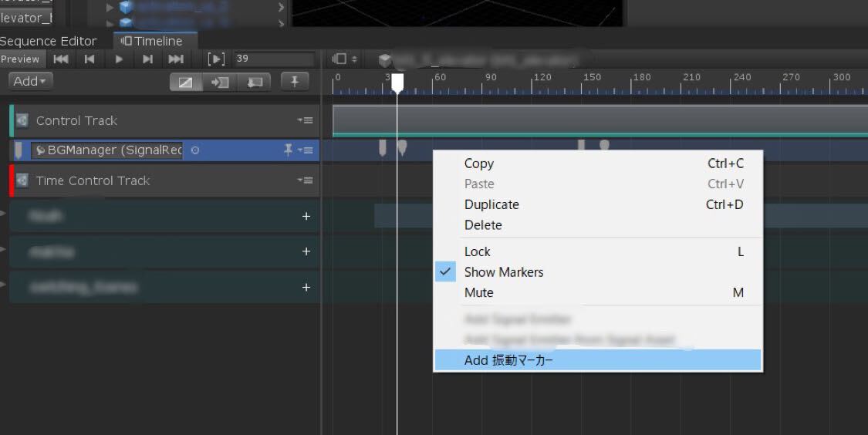Open the Control Track options menu

point(305,120)
